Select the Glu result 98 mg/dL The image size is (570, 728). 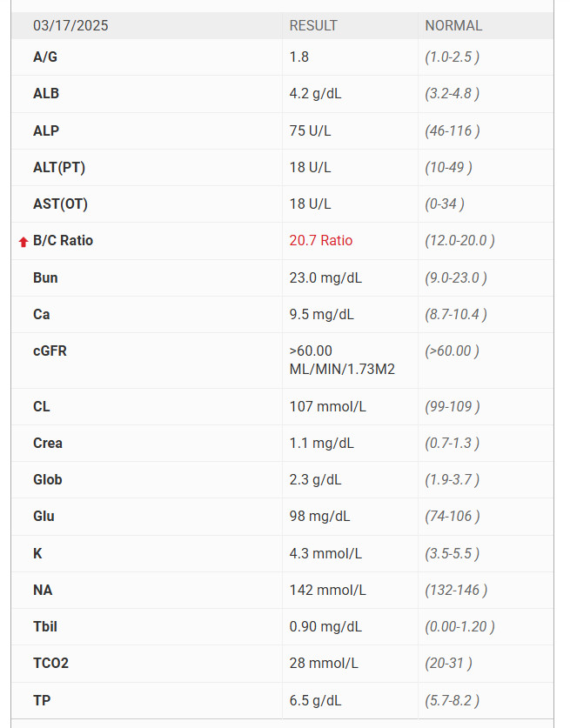(x=319, y=517)
